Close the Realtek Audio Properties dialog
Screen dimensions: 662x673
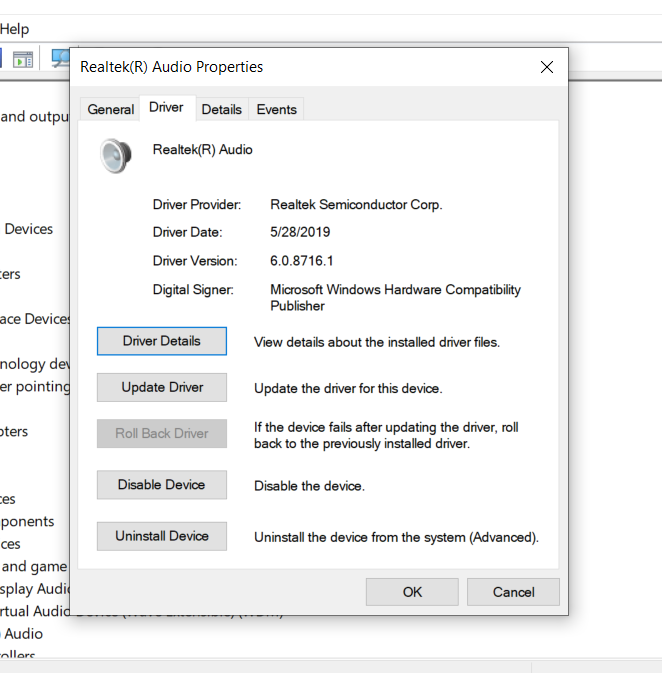point(547,67)
